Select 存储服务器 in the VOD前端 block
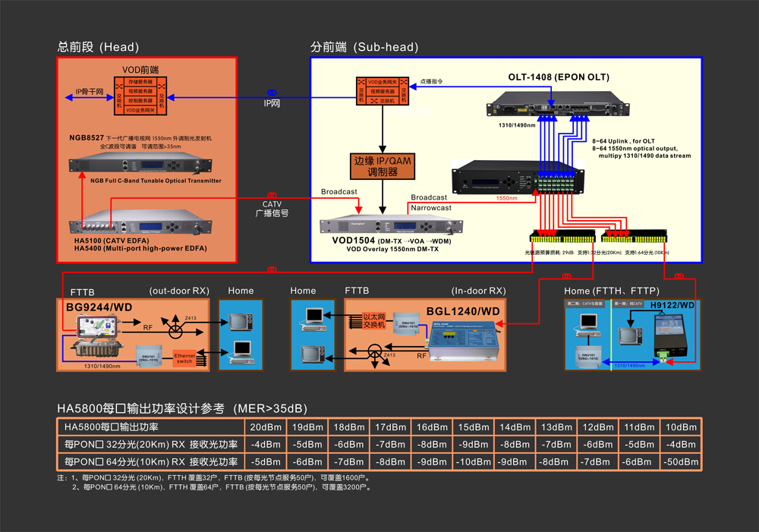The width and height of the screenshot is (759, 532). 140,82
